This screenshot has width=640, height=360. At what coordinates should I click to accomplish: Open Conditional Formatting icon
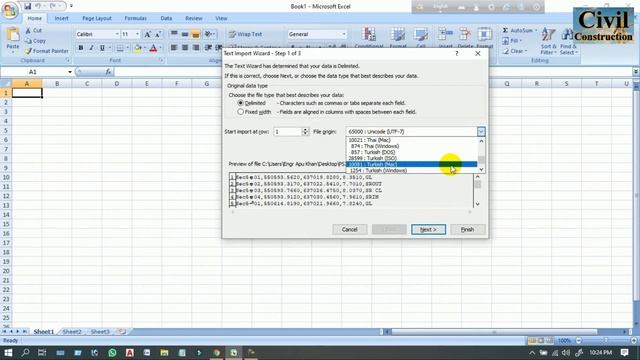[x=369, y=34]
